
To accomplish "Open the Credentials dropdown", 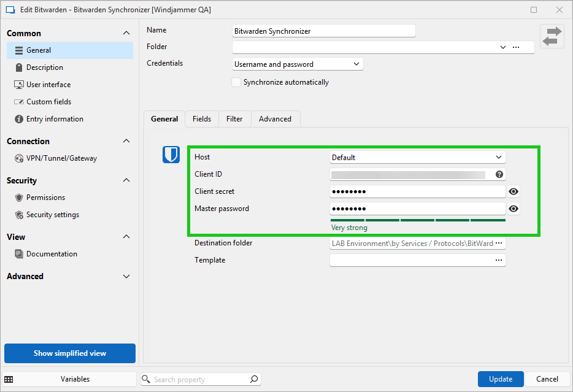I will (x=298, y=64).
